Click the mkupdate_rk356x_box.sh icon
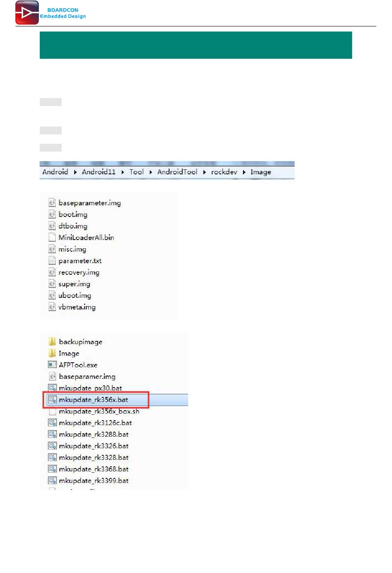 (52, 411)
